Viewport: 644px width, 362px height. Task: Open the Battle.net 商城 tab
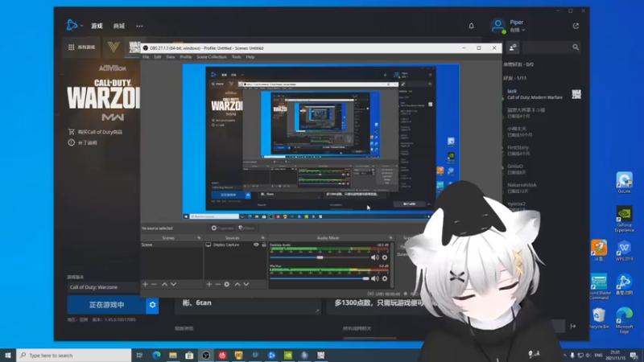click(119, 26)
